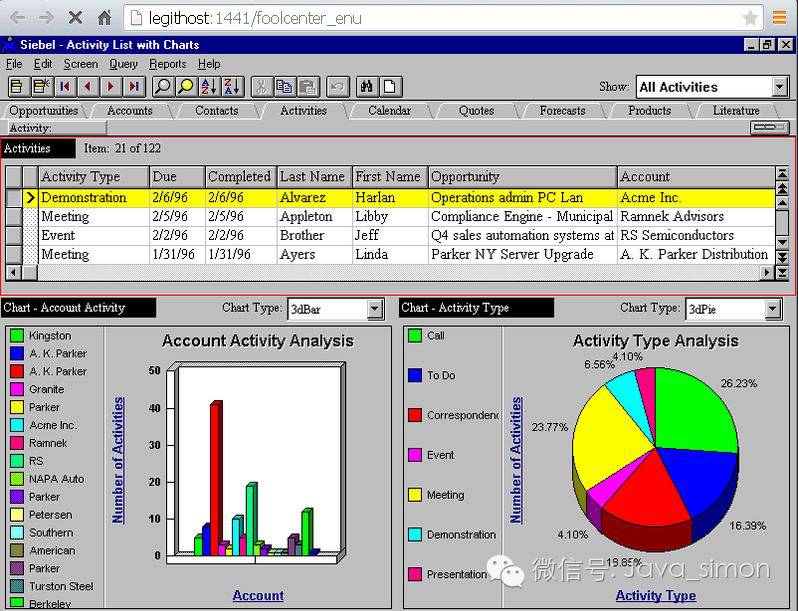Click the scroll-to-top arrow beside Account header
The image size is (798, 611).
(x=782, y=174)
